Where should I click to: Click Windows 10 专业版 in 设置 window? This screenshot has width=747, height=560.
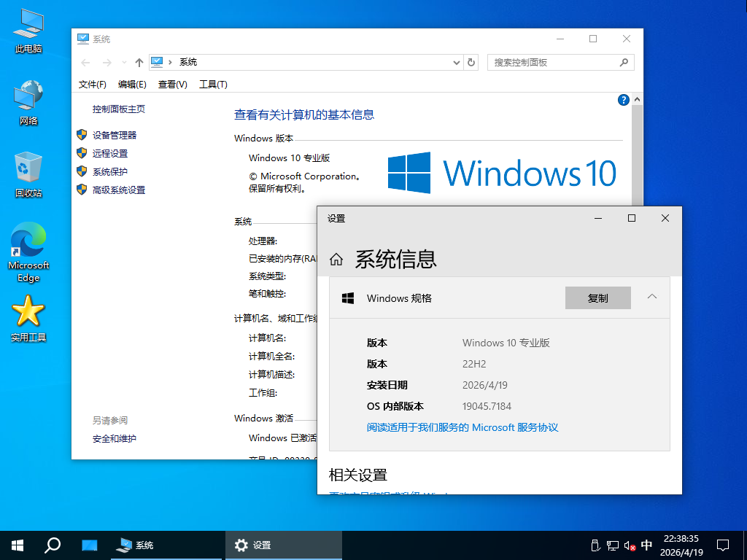(x=506, y=343)
